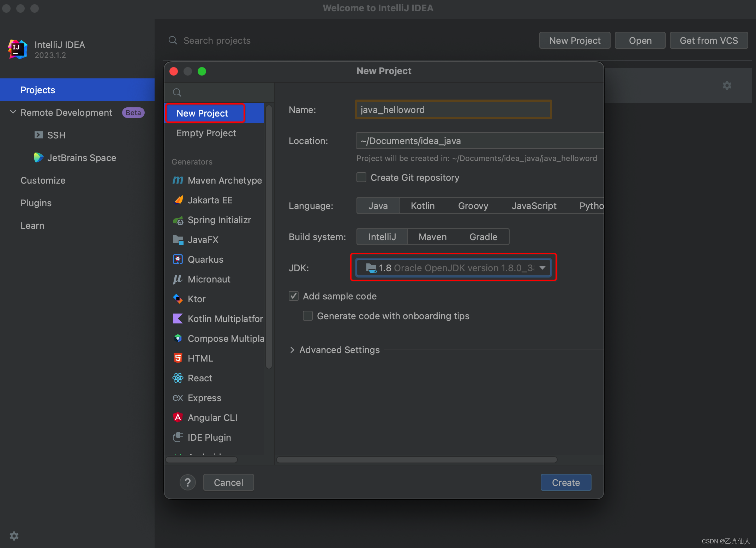Click Get from VCS button

click(x=709, y=40)
